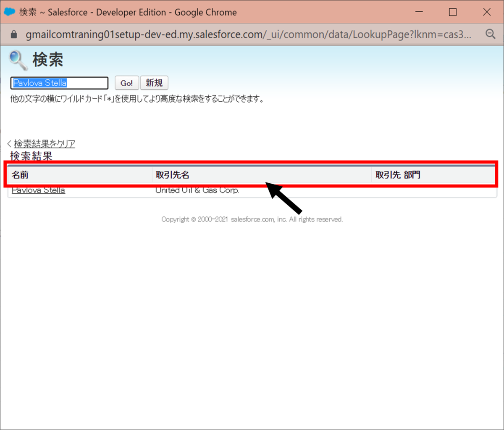
Task: Maximize the Chrome lookup window
Action: (453, 12)
